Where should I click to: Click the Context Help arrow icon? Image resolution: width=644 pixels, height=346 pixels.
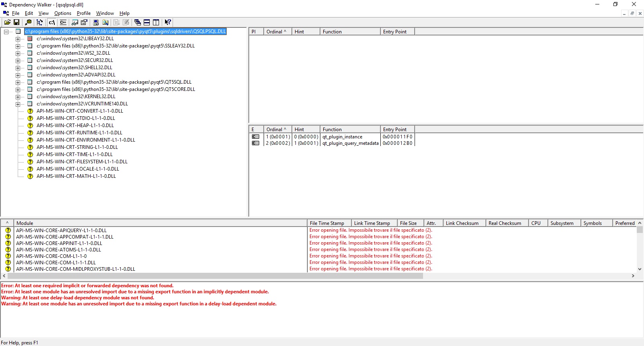pos(168,23)
